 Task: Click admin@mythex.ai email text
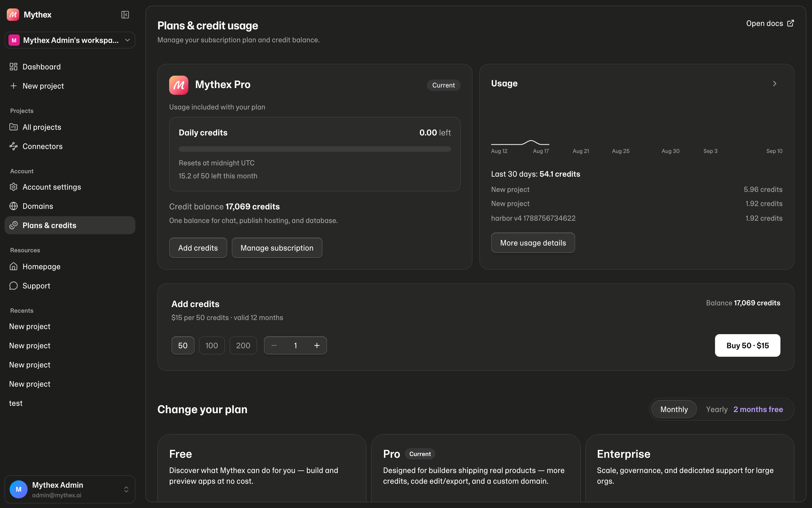pos(57,495)
